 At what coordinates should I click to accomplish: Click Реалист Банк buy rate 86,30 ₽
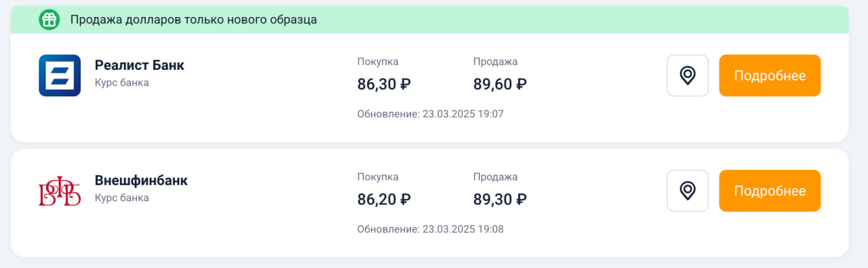tap(384, 84)
